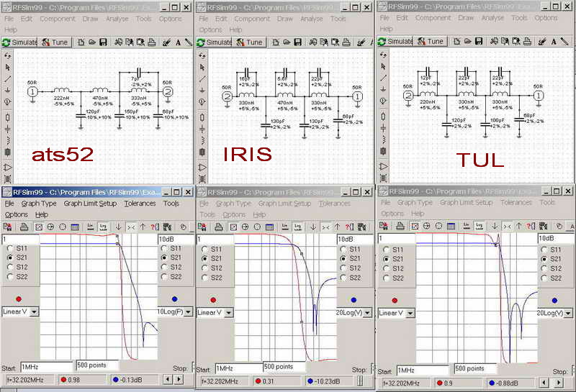576x392 pixels.
Task: Click down arrow marker icon in 0.9 graph window
Action: click(495, 226)
